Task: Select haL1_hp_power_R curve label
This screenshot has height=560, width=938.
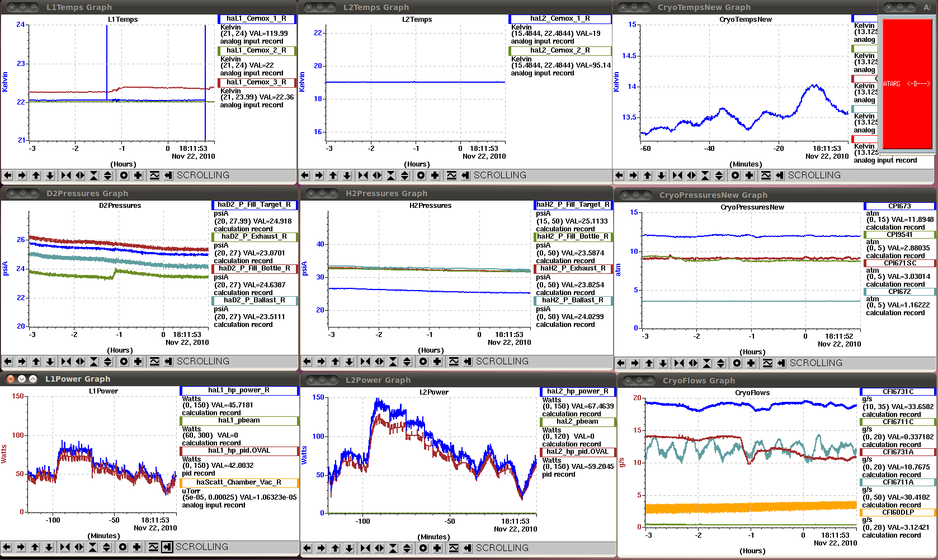Action: [239, 390]
